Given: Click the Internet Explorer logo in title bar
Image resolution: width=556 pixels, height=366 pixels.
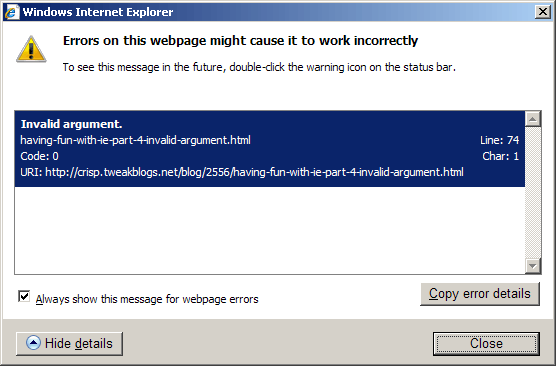Looking at the screenshot, I should click(x=11, y=12).
